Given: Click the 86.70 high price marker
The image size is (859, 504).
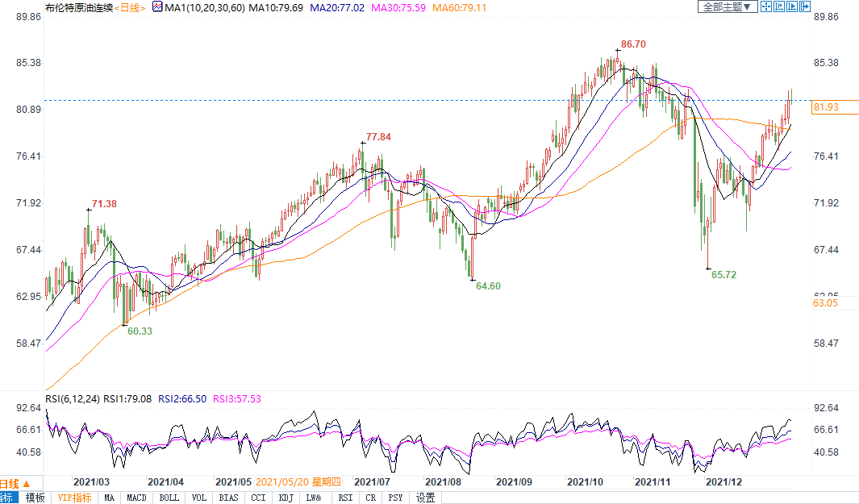Looking at the screenshot, I should [632, 44].
